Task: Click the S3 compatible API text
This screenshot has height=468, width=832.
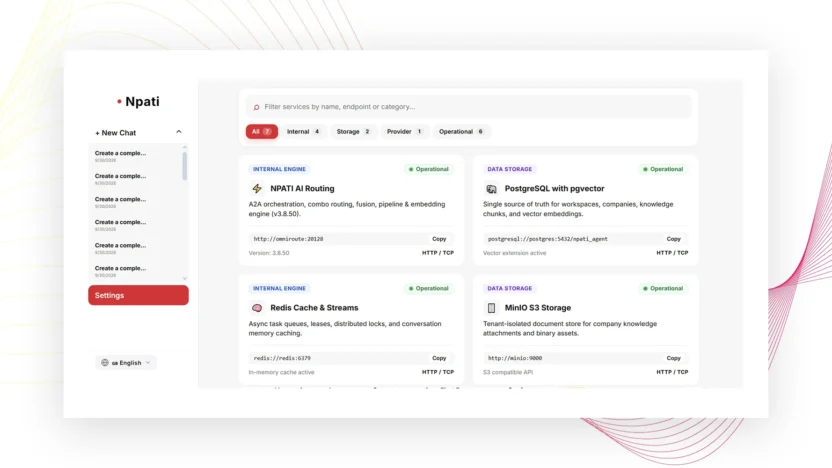Action: pos(508,372)
